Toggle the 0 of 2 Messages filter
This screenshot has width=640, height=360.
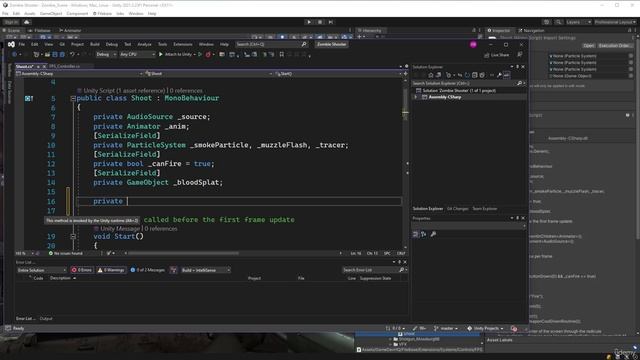[147, 270]
